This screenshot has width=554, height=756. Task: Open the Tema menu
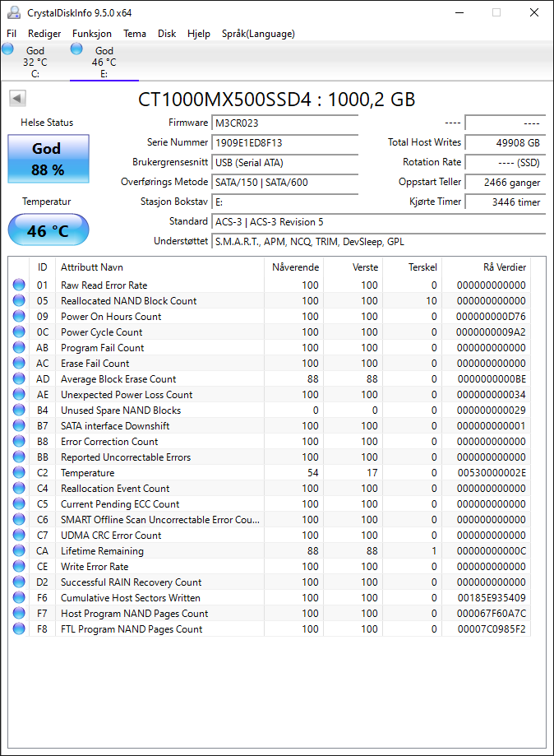[x=135, y=34]
